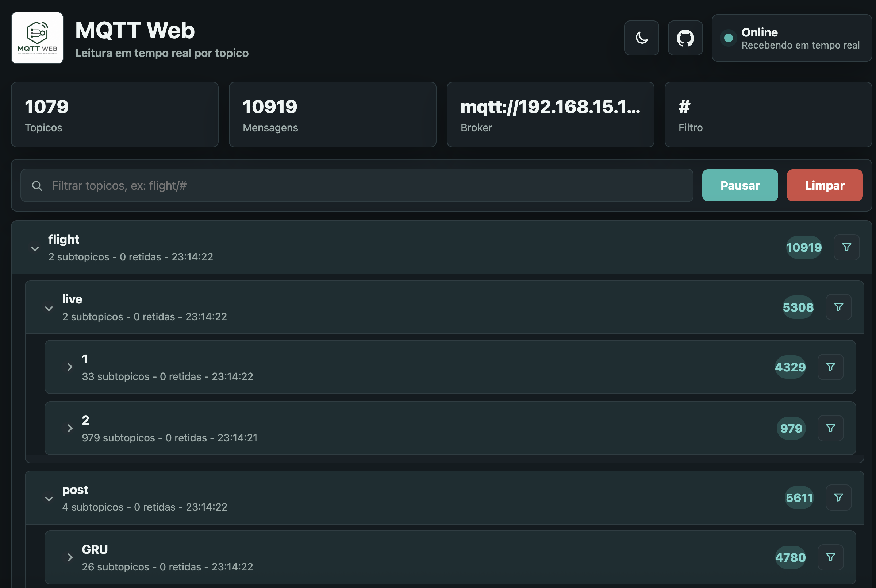Click the MQTT Web logo
The width and height of the screenshot is (876, 588).
(x=37, y=38)
